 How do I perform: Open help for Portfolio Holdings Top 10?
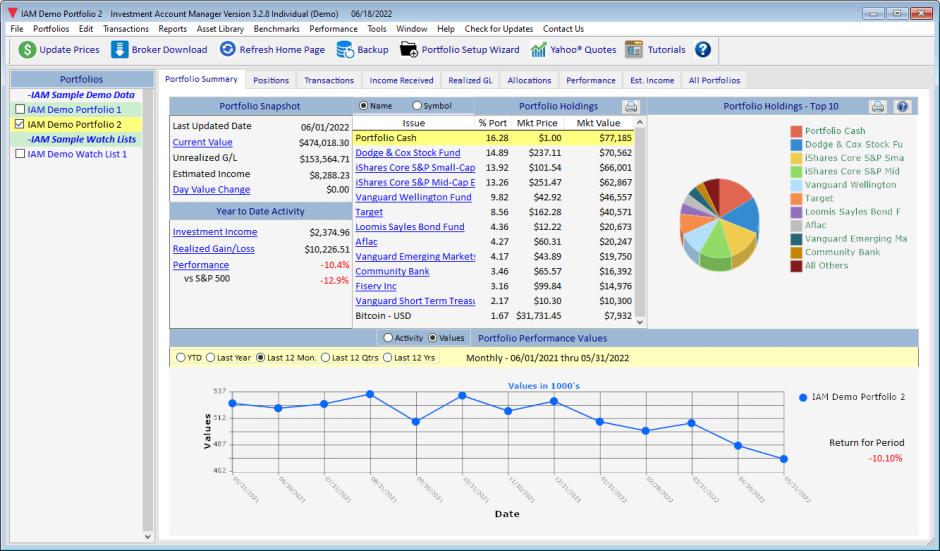902,106
